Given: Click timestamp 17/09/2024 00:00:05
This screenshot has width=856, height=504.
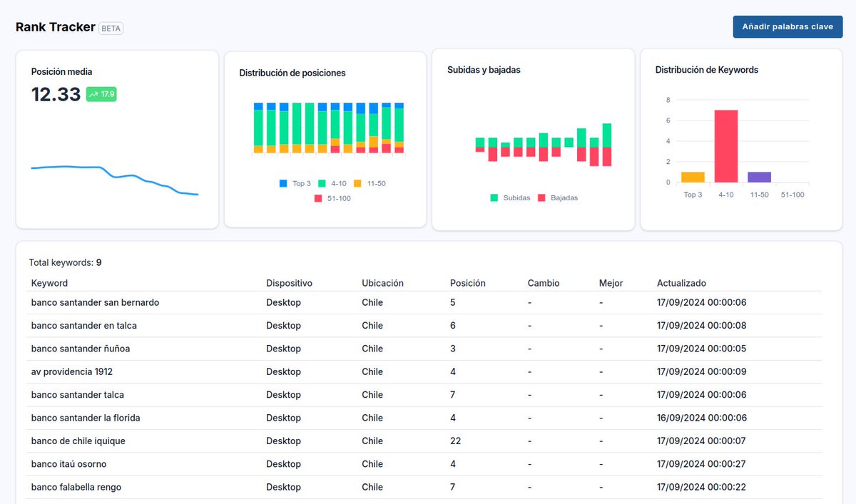Looking at the screenshot, I should (x=702, y=349).
